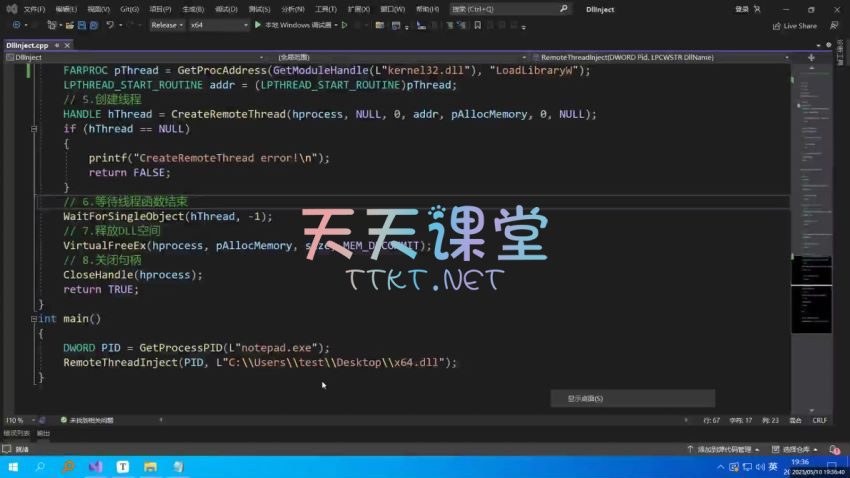The image size is (850, 478).
Task: Open Visual Studio from the Windows taskbar
Action: [x=95, y=467]
